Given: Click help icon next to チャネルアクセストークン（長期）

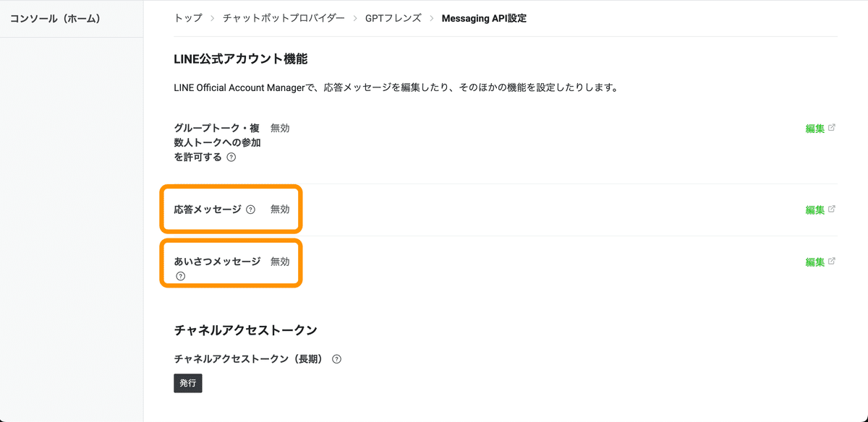Looking at the screenshot, I should [x=336, y=359].
